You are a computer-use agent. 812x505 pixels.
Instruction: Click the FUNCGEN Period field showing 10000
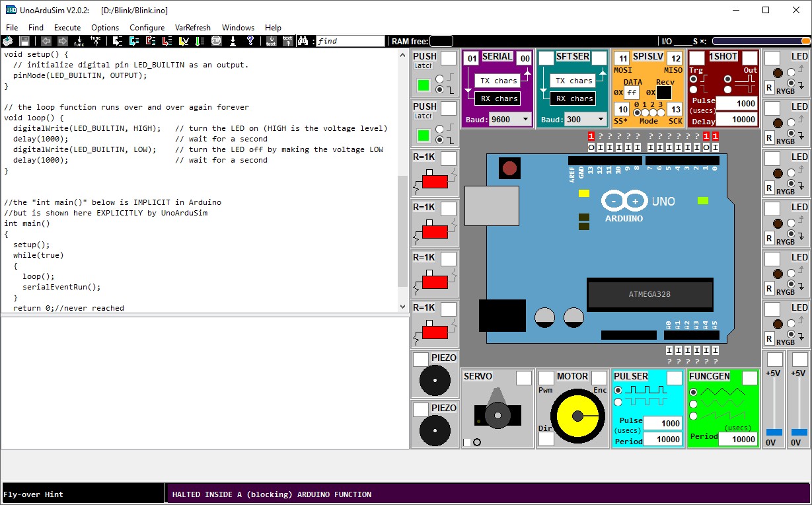738,439
